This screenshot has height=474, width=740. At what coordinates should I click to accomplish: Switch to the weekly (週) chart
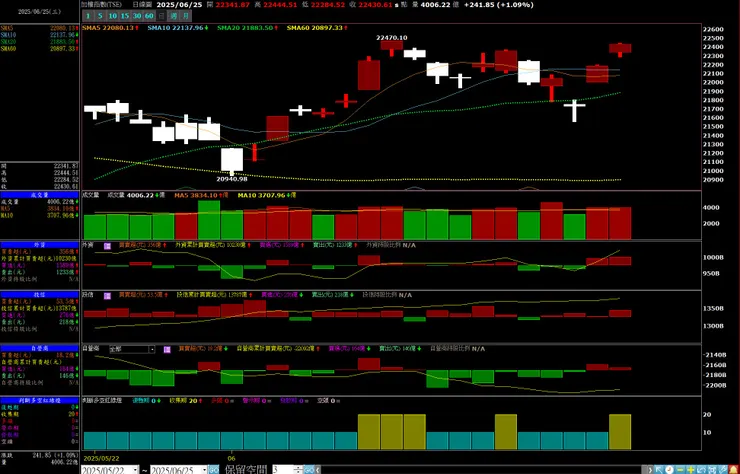click(174, 16)
